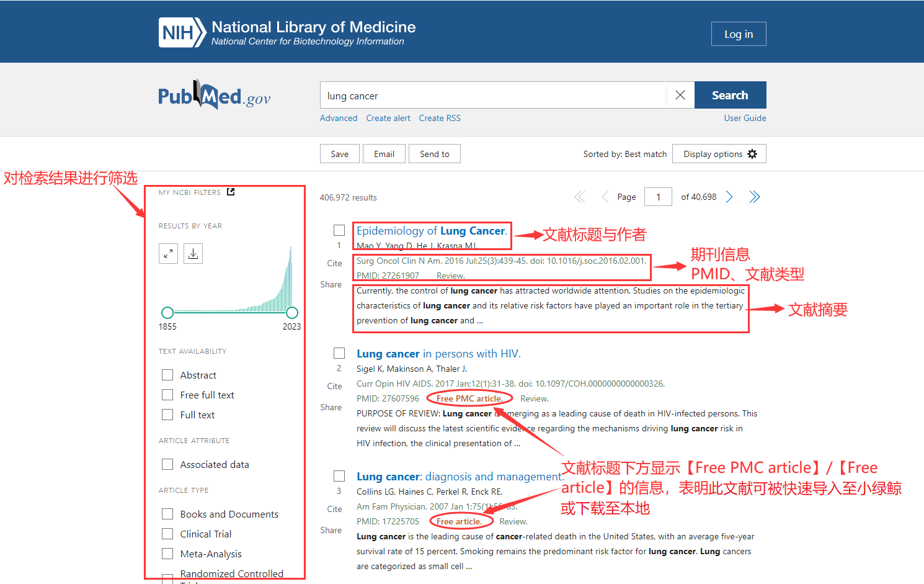Viewport: 924px width, 584px height.
Task: Select checkbox for Epidemiology of Lung Cancer result
Action: coord(339,230)
